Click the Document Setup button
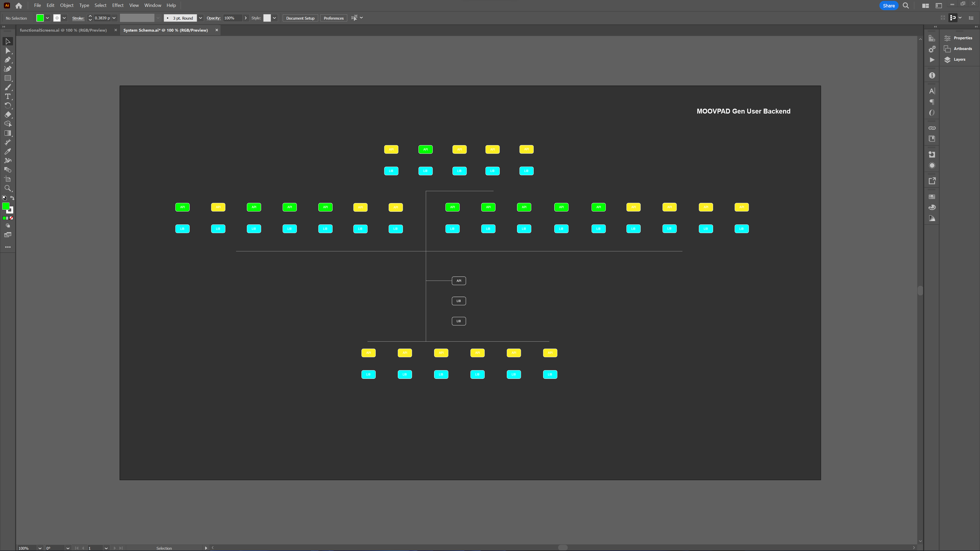 click(301, 18)
